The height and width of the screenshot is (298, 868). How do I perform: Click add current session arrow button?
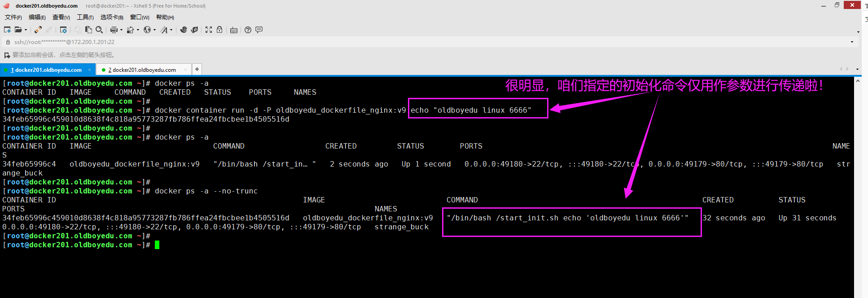click(x=7, y=55)
